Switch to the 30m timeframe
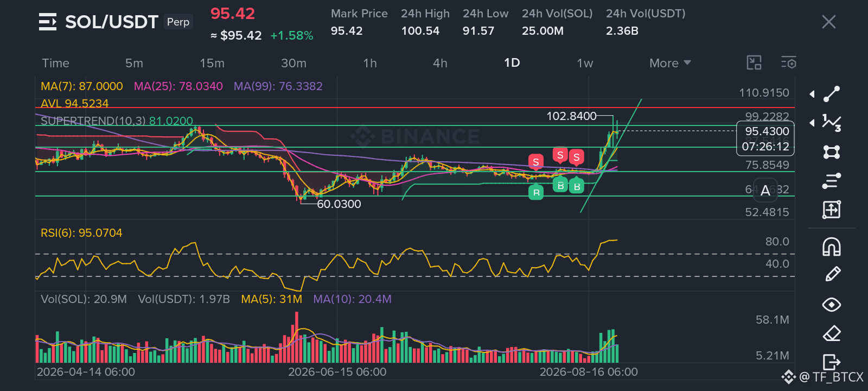868x391 pixels. [293, 63]
